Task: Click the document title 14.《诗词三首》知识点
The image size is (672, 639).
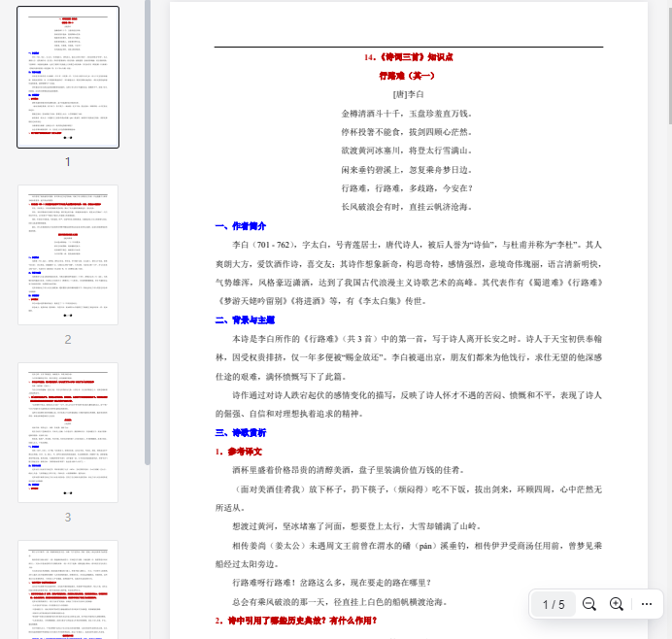Action: (x=408, y=57)
